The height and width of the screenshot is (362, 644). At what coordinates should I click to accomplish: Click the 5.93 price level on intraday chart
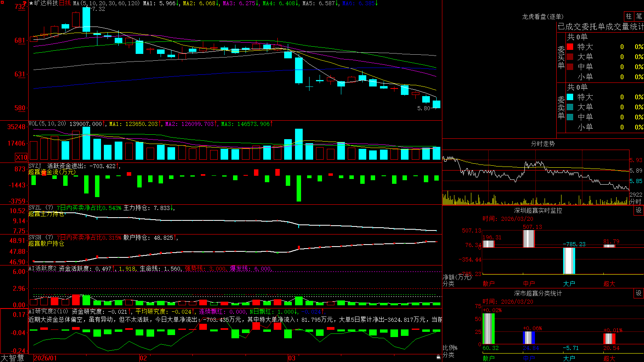click(x=636, y=160)
